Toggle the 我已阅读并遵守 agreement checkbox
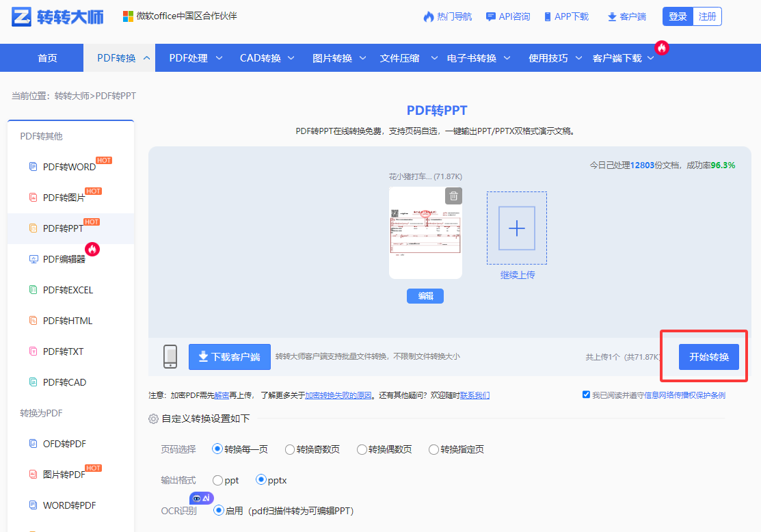Viewport: 761px width, 532px height. 586,395
